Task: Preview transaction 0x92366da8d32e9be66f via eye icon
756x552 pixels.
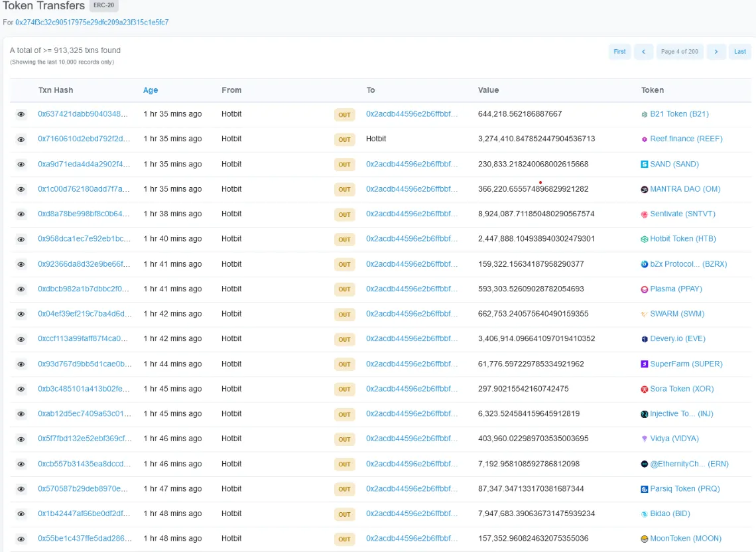Action: click(21, 265)
